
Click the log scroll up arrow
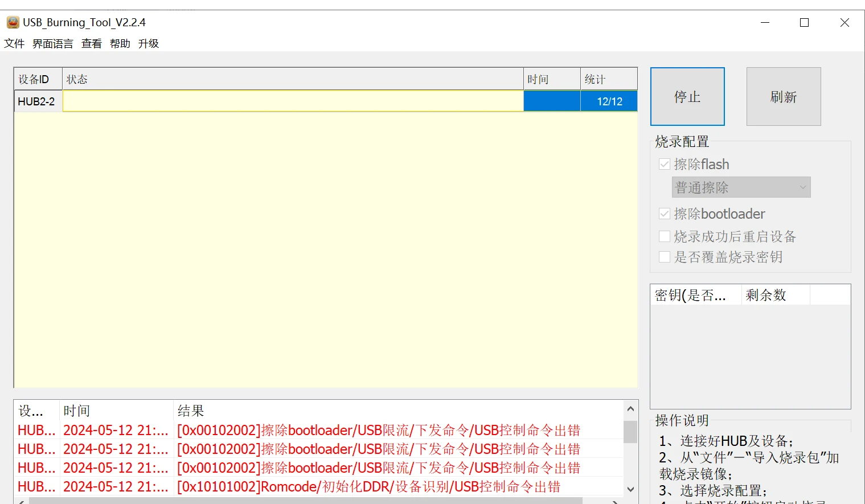tap(630, 409)
